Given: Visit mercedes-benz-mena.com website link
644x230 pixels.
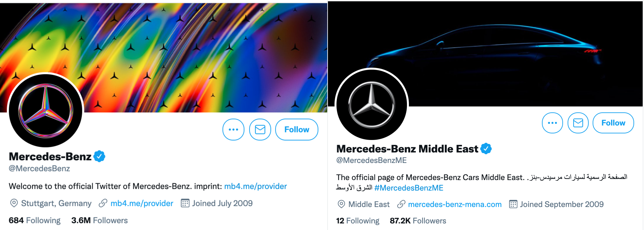Looking at the screenshot, I should tap(455, 204).
